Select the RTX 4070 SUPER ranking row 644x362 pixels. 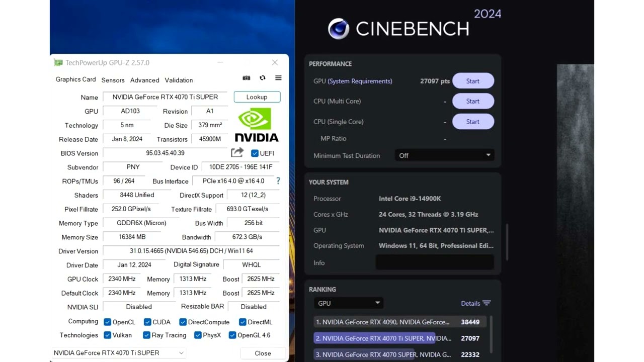point(400,354)
